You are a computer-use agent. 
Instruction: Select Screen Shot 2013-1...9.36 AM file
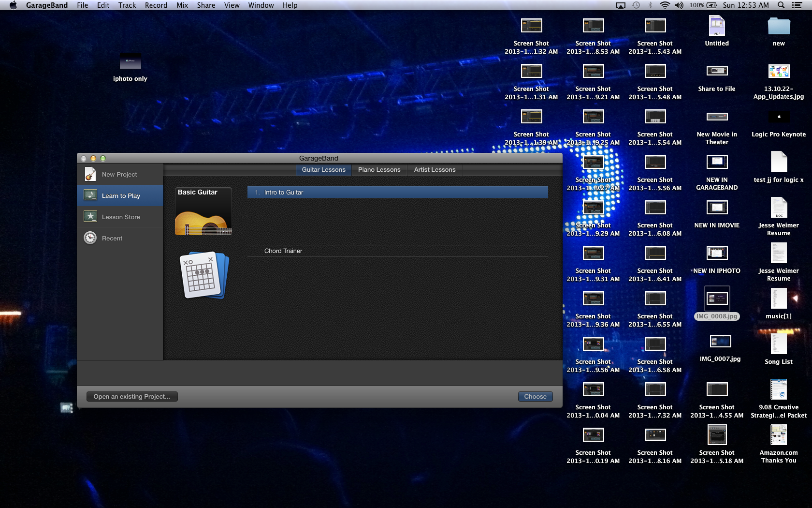click(593, 299)
